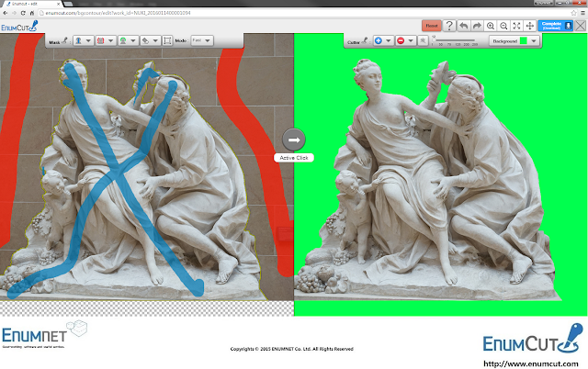Viewport: 588px width, 369px height.
Task: Zoom in with the plus magnifier icon
Action: click(490, 26)
